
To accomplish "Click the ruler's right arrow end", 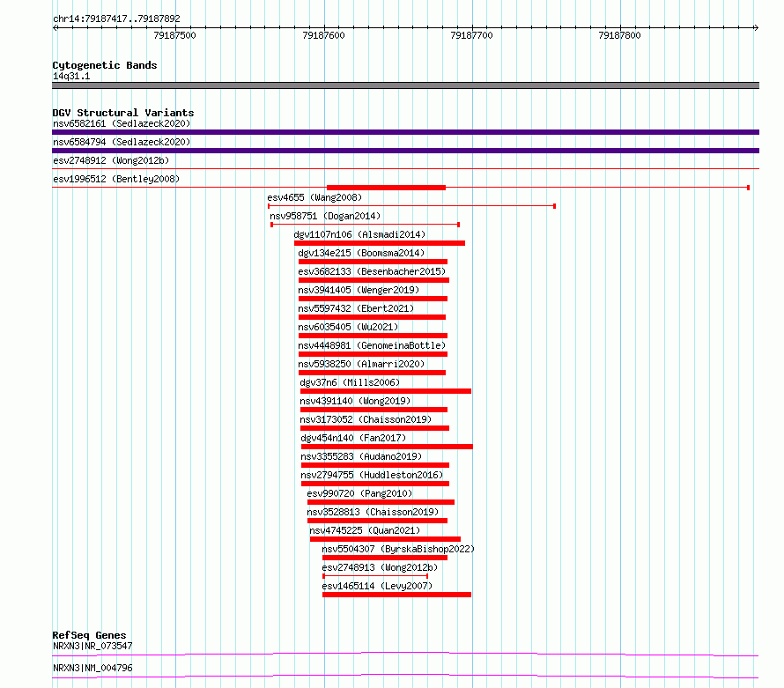I will 757,27.
